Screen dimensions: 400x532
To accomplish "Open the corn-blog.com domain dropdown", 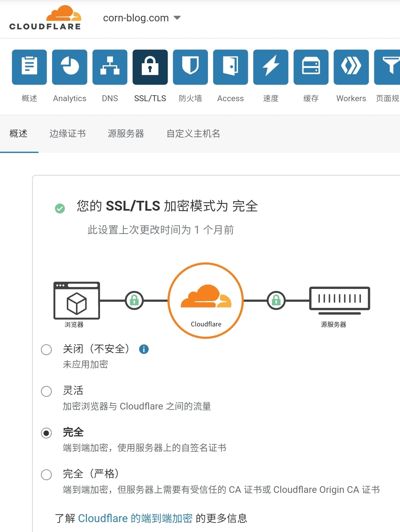I will coord(142,18).
